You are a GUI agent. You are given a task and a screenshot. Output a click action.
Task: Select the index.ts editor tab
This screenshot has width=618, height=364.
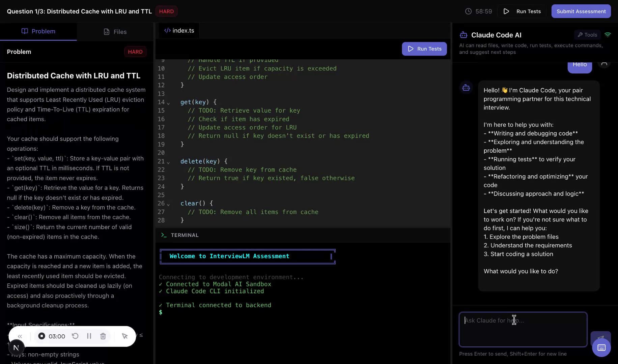click(179, 30)
